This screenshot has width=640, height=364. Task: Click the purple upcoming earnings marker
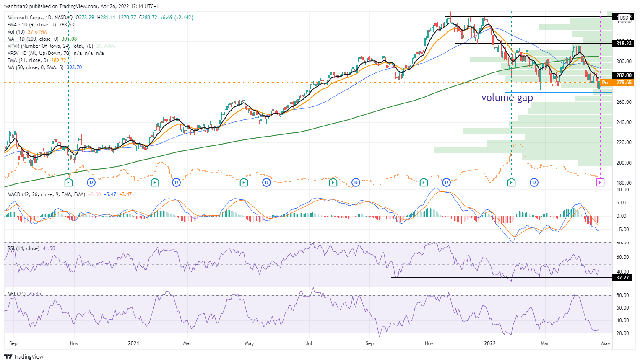pyautogui.click(x=601, y=182)
